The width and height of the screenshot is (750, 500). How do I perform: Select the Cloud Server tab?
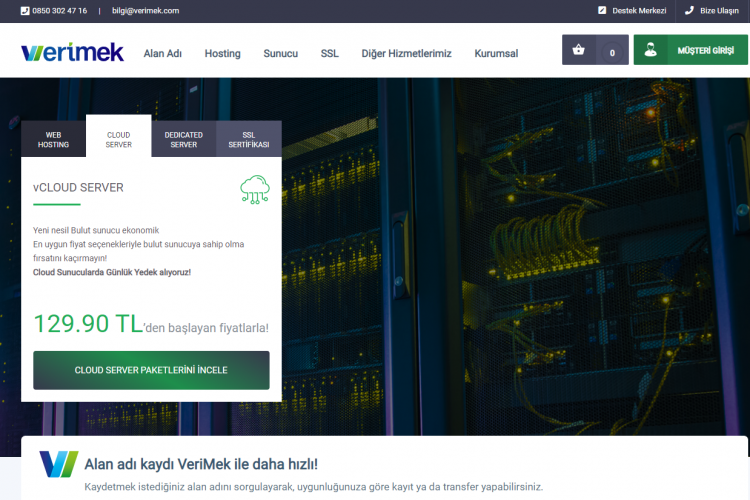coord(119,136)
